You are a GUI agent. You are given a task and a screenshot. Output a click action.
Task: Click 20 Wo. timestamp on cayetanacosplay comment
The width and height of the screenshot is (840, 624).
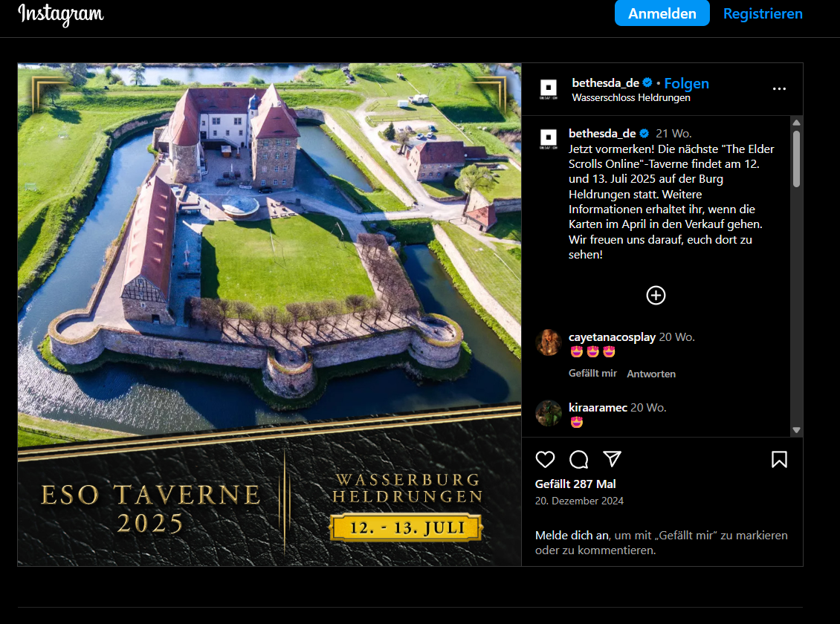676,337
